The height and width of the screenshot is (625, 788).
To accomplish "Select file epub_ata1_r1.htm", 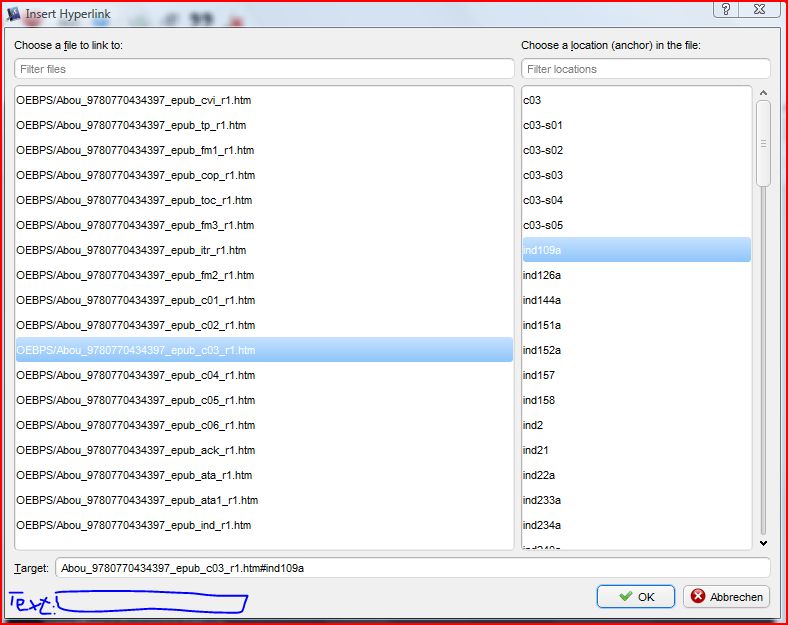I will click(264, 500).
